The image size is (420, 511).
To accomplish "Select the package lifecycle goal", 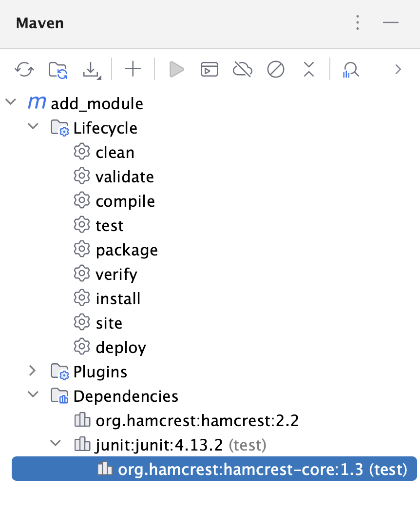I will (x=127, y=250).
